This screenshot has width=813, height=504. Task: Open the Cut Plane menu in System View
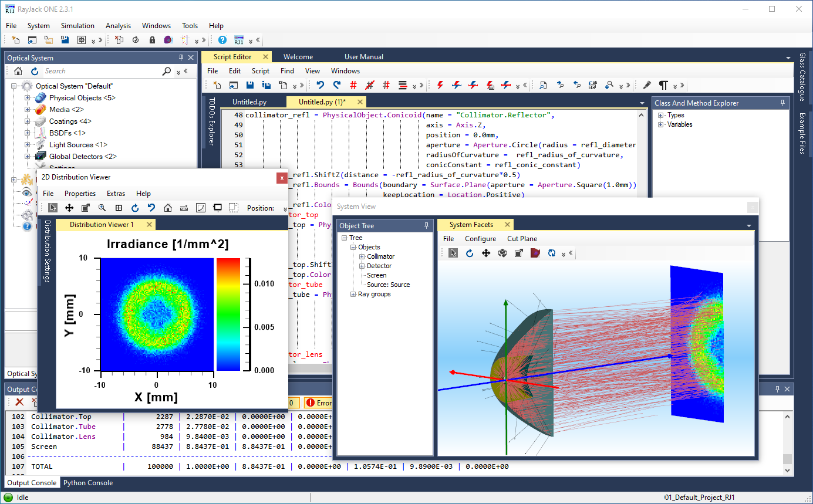522,239
